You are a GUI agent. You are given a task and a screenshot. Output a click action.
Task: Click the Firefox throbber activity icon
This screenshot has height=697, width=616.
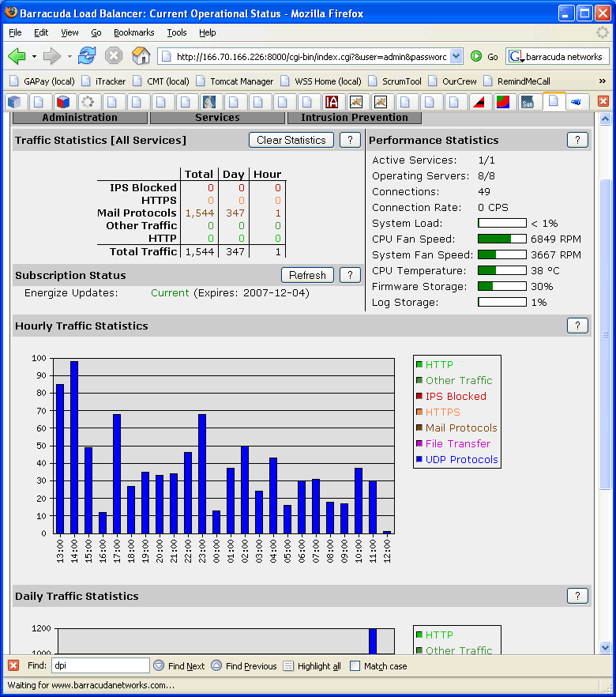603,32
